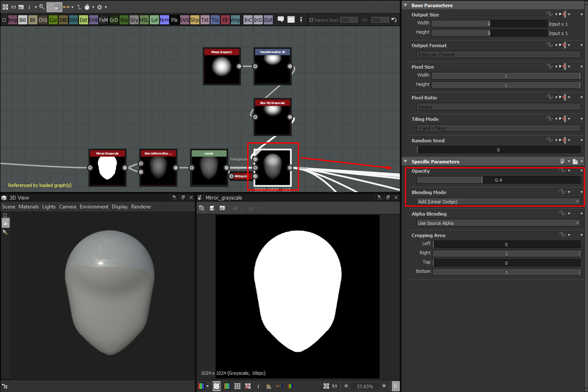Open the Display menu in 3D View

point(120,207)
